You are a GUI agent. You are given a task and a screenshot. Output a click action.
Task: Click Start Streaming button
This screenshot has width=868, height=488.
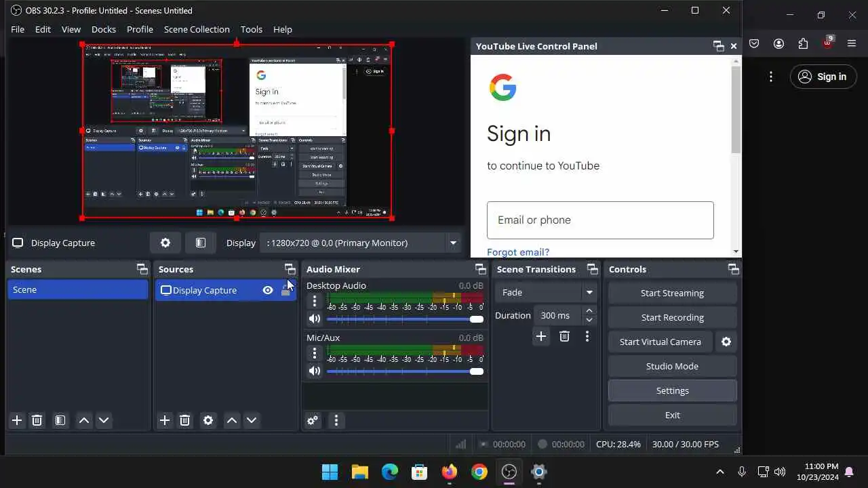(672, 293)
